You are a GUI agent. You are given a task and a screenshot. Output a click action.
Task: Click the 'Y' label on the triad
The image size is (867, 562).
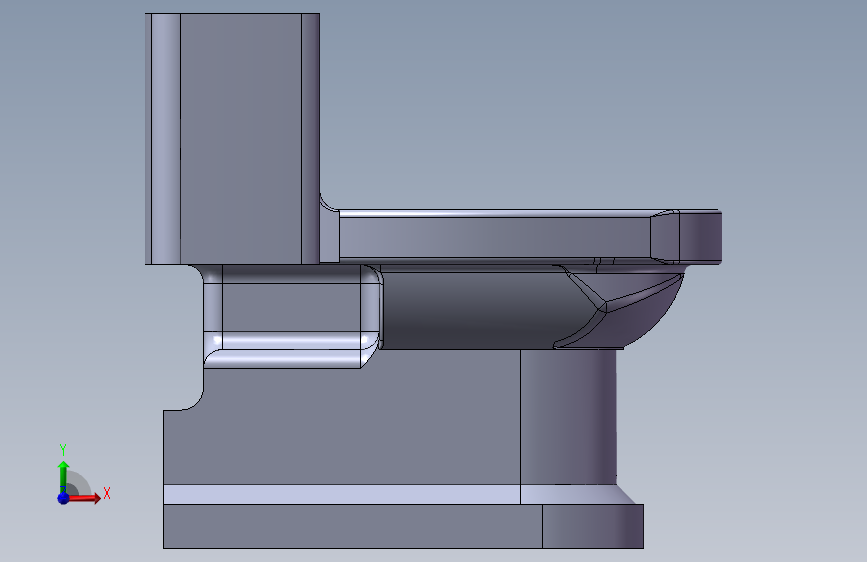(x=63, y=450)
